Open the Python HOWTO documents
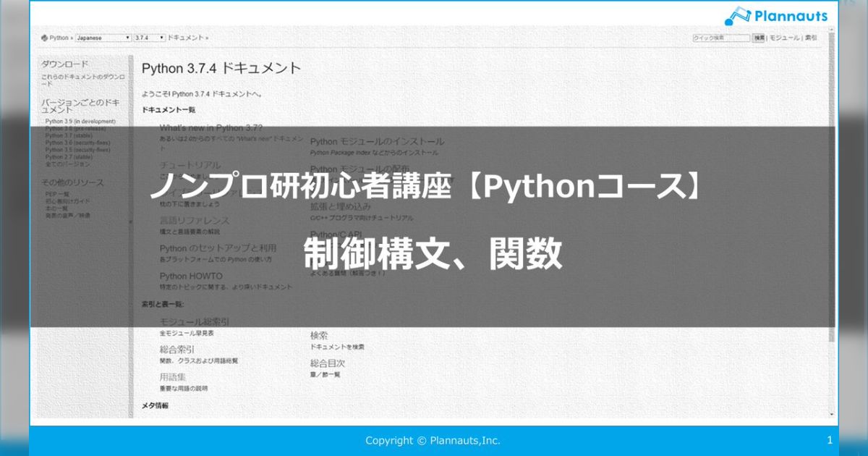 (x=190, y=276)
